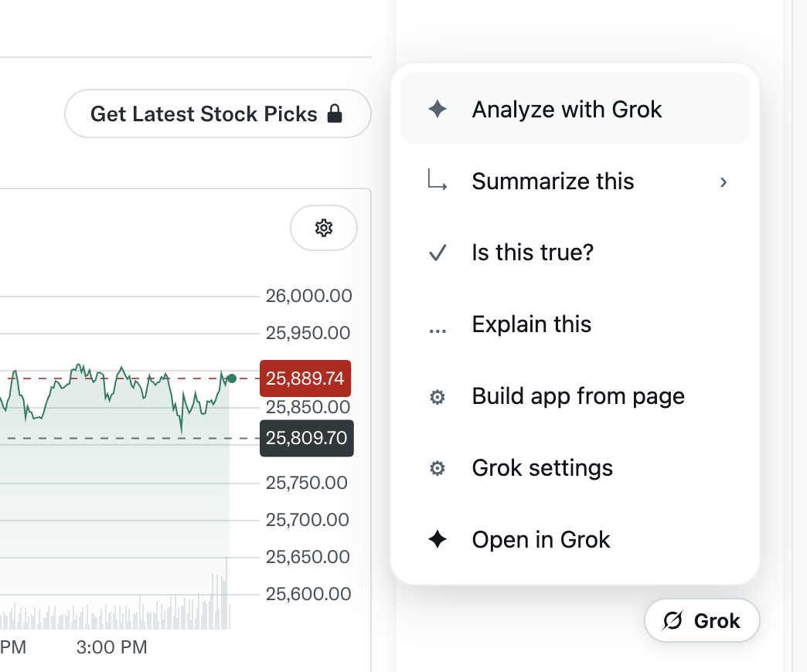
Task: Click the dark 25,809.70 price label
Action: tap(307, 438)
